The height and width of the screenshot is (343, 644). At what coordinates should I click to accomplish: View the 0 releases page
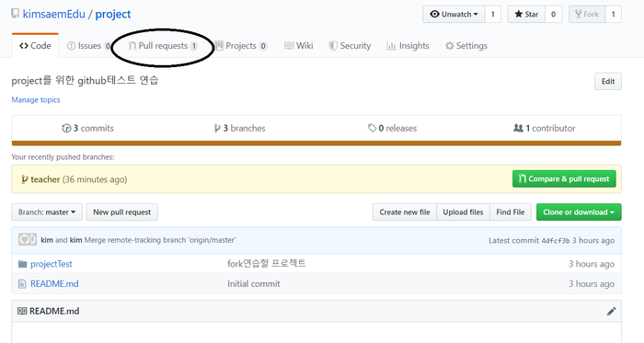click(x=392, y=129)
